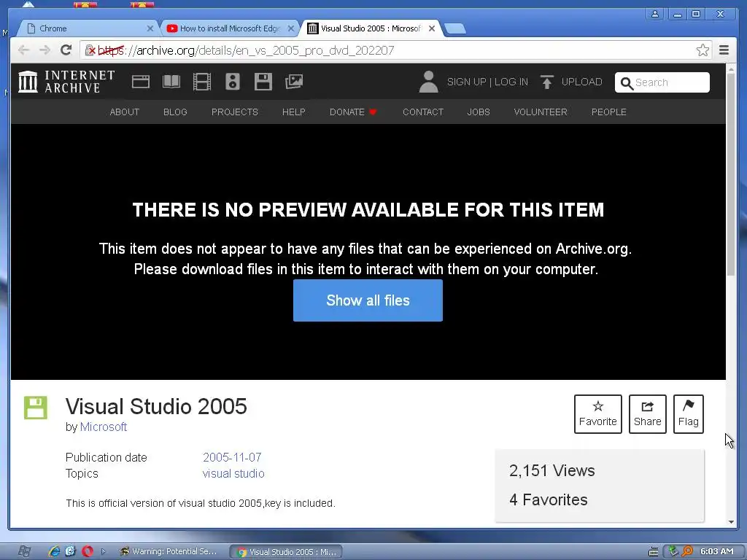Open the VOLUNTEER menu item
This screenshot has width=747, height=560.
click(x=541, y=112)
